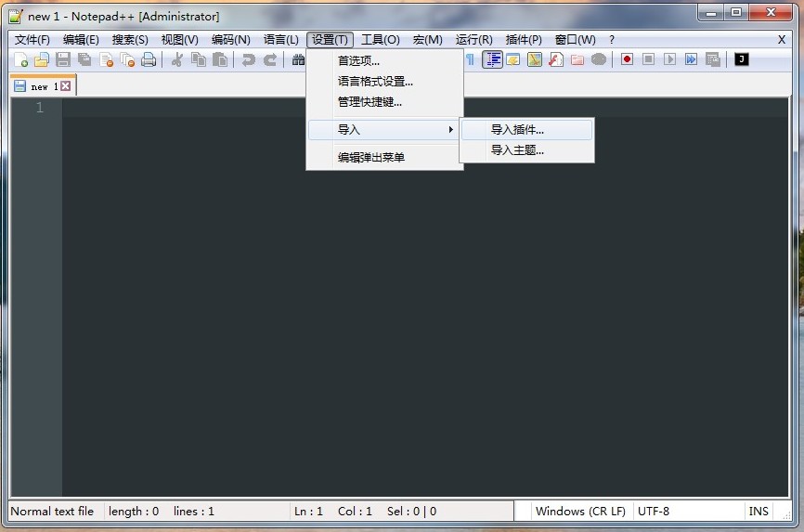Open the 插件(P) menu
804x532 pixels.
pyautogui.click(x=524, y=40)
